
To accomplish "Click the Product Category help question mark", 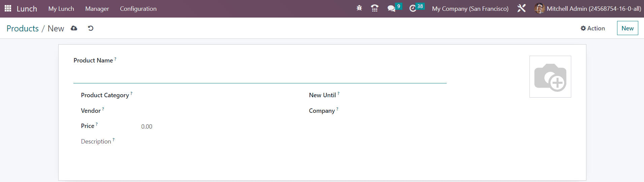I will [x=131, y=94].
